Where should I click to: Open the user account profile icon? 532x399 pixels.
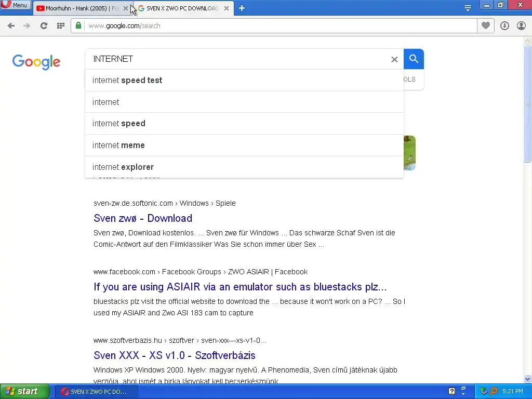click(521, 26)
